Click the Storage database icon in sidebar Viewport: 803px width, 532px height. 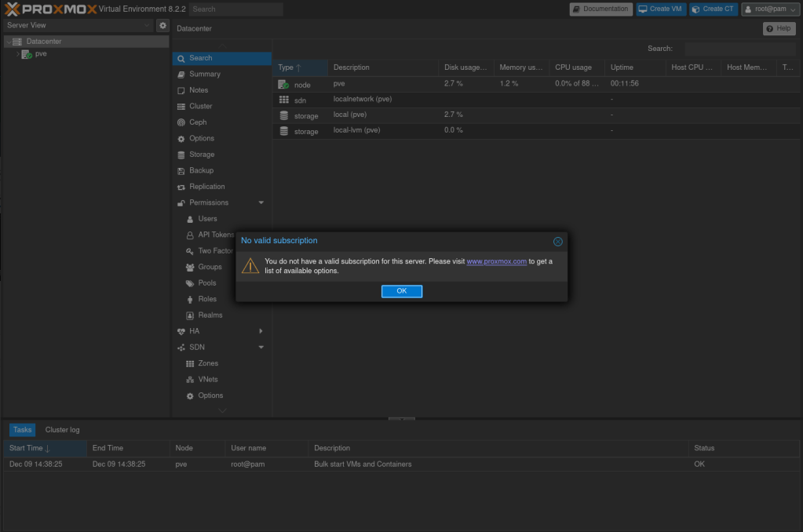click(181, 155)
